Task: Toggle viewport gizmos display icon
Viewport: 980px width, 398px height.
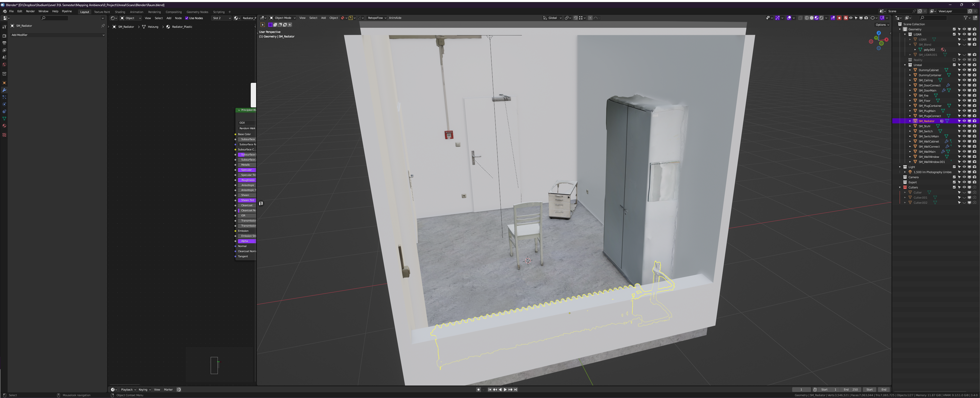Action: pos(777,18)
